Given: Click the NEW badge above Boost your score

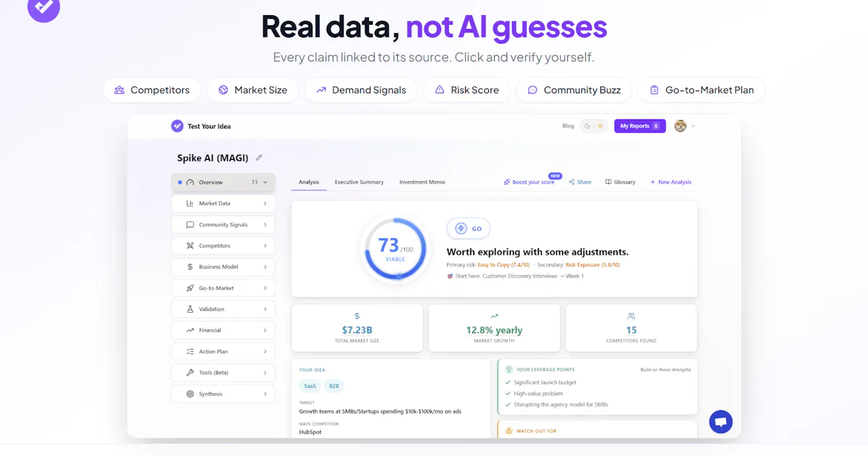Looking at the screenshot, I should [x=555, y=175].
